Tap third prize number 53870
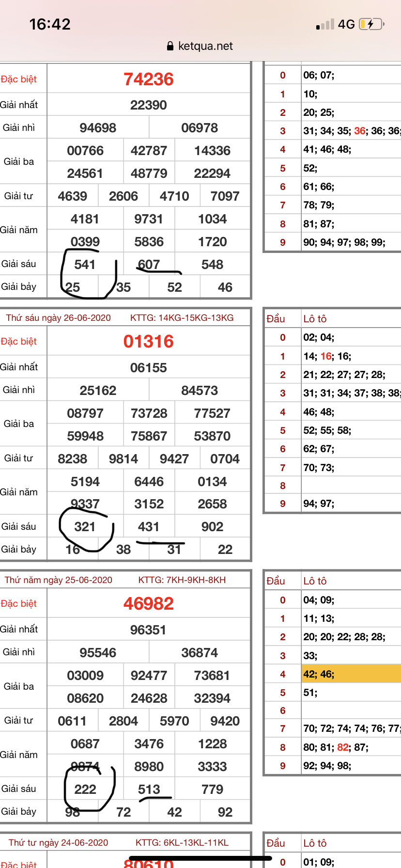 212,436
